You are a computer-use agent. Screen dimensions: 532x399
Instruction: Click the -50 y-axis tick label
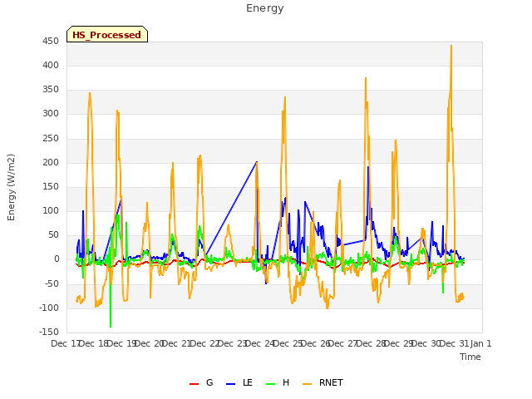tap(52, 283)
